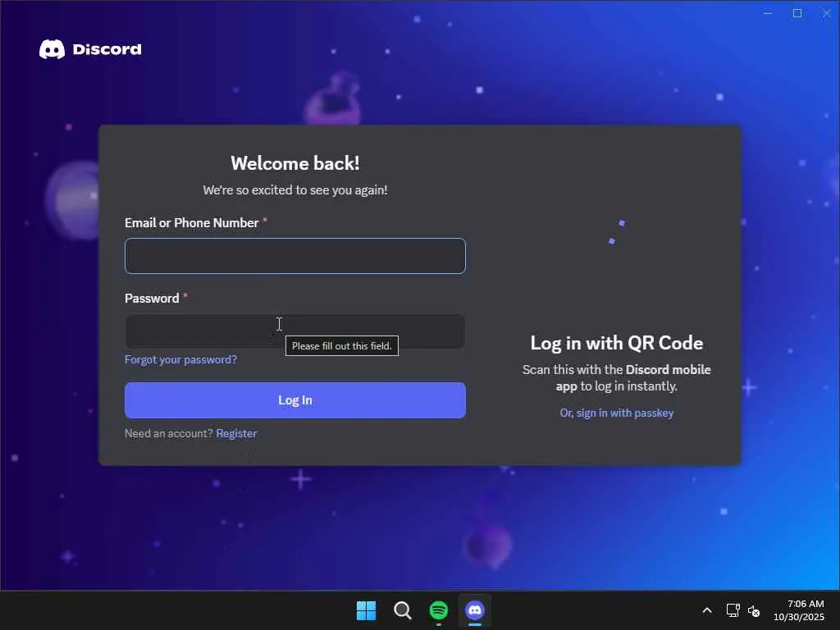The width and height of the screenshot is (840, 630).
Task: Expand hidden system tray icons chevron
Action: [x=707, y=610]
